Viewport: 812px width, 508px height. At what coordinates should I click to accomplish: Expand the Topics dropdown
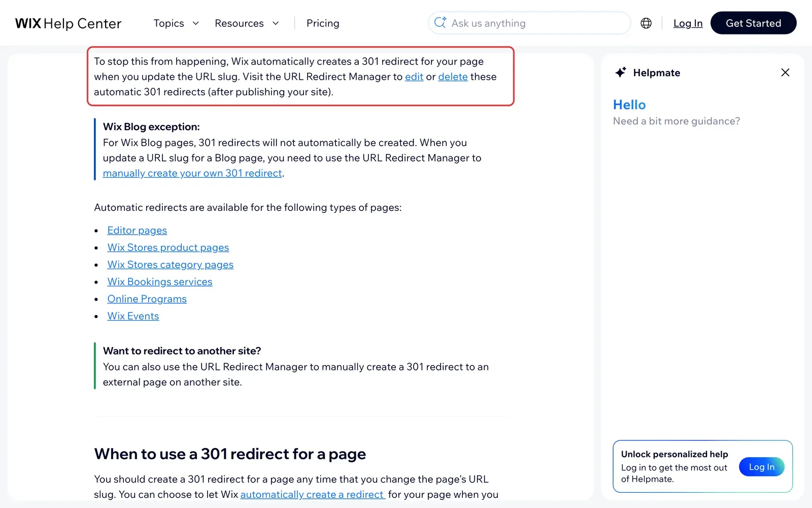click(x=176, y=23)
